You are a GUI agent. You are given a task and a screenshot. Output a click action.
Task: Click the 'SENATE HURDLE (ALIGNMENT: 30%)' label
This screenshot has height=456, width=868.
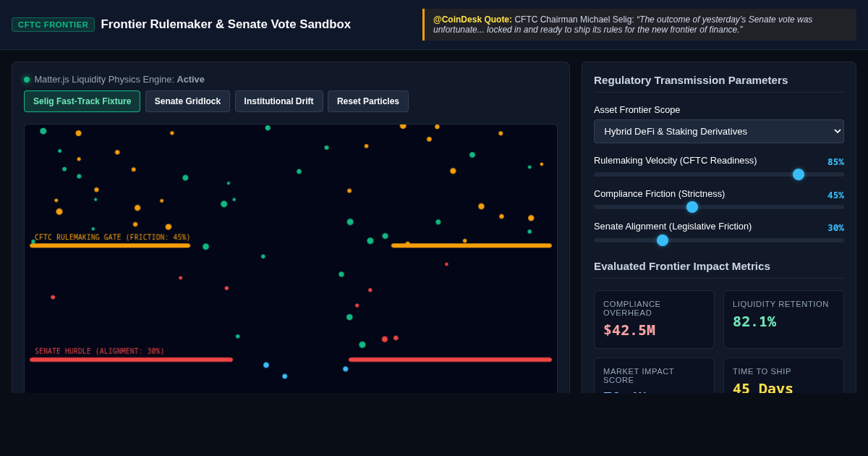click(x=100, y=352)
